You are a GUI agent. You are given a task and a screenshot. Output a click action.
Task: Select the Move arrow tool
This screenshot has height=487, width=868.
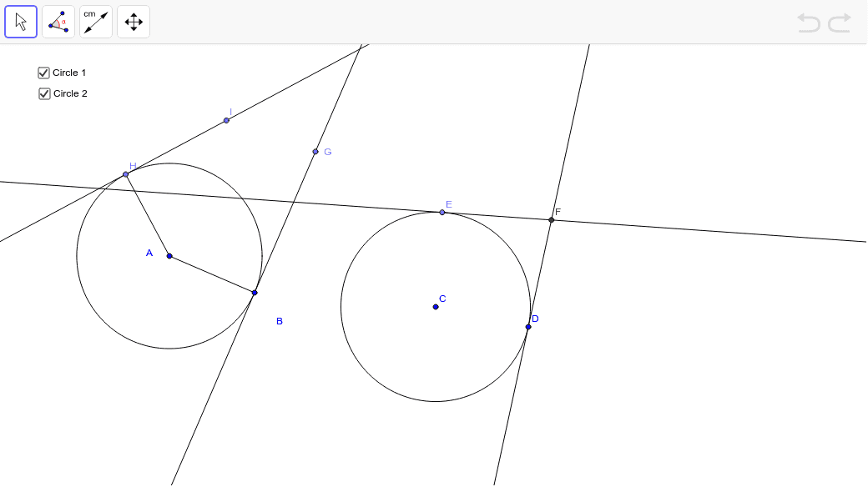pyautogui.click(x=21, y=23)
